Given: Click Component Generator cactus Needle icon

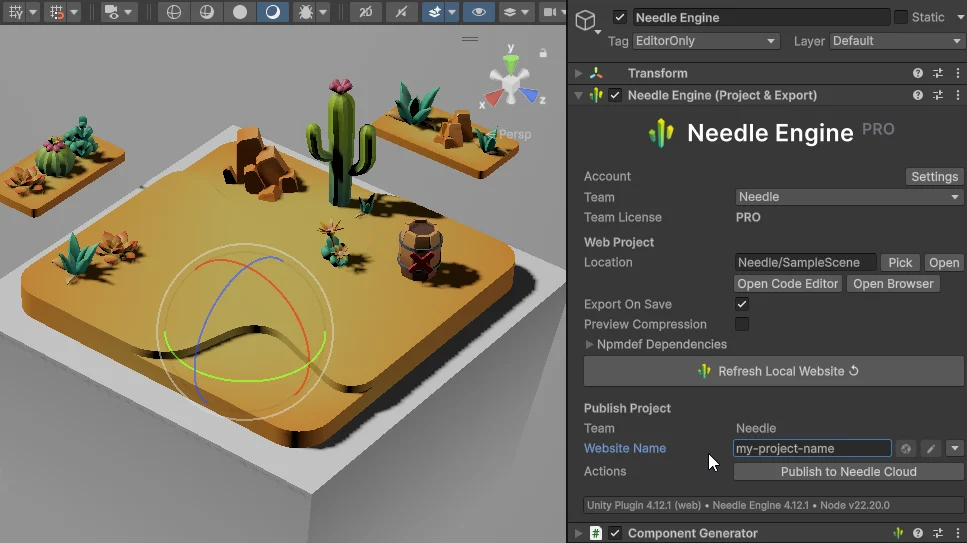Looking at the screenshot, I should point(898,533).
